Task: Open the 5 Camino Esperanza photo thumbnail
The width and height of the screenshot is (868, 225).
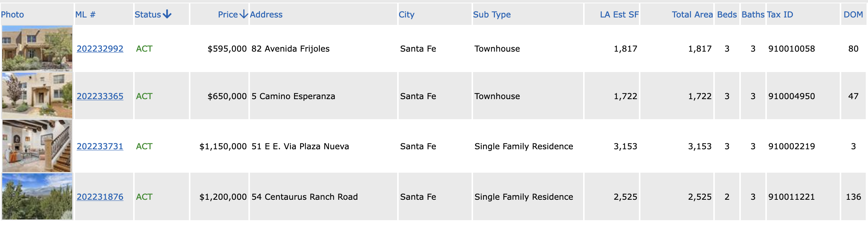Action: click(37, 95)
